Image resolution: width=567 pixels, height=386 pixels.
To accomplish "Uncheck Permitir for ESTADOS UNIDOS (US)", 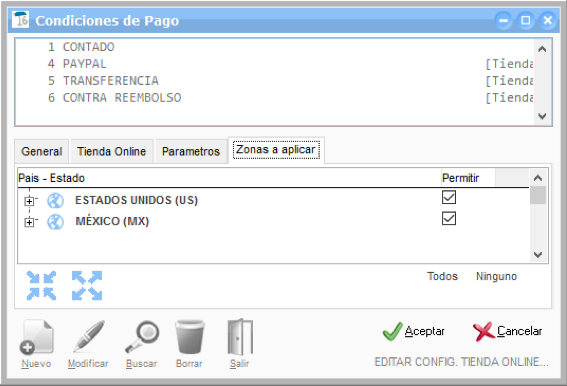I will pyautogui.click(x=449, y=197).
